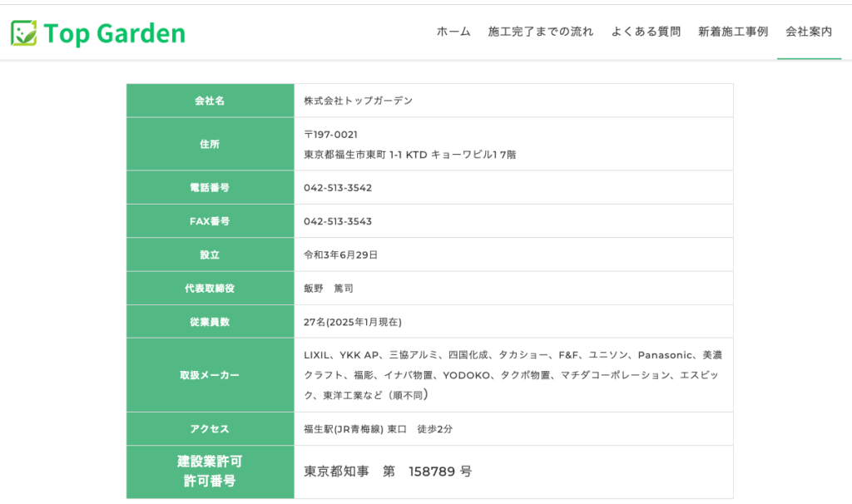The width and height of the screenshot is (852, 504).
Task: Click the 会社名 header cell
Action: click(x=210, y=101)
